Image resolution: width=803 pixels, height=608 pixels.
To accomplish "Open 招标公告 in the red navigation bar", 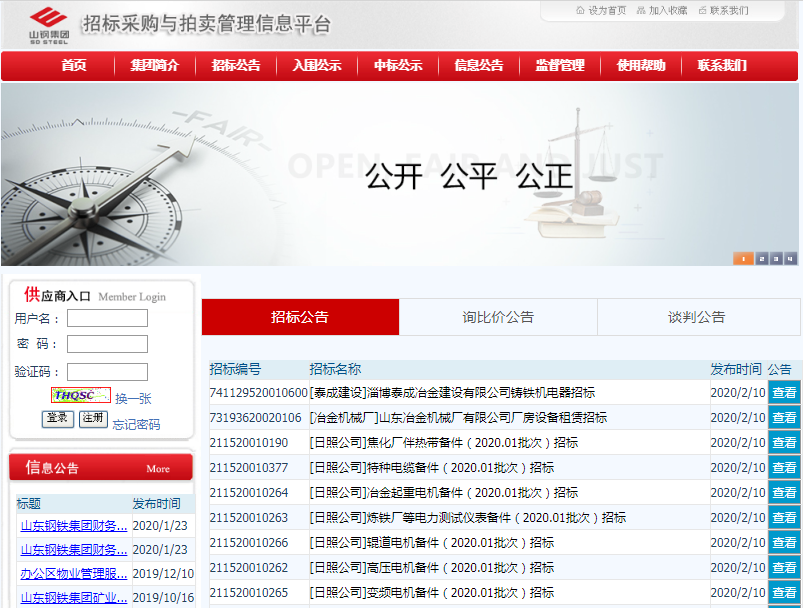I will coord(236,66).
